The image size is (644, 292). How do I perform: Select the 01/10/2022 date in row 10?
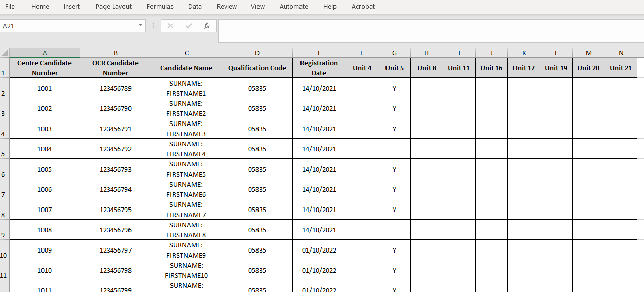(x=319, y=250)
